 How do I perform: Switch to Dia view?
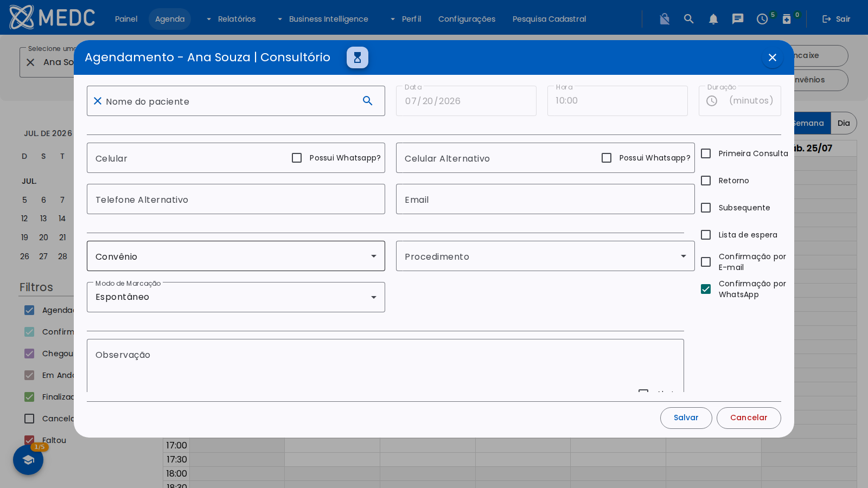point(844,123)
